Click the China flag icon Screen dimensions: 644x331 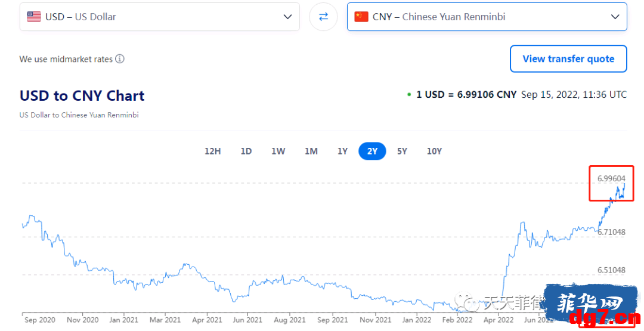361,17
